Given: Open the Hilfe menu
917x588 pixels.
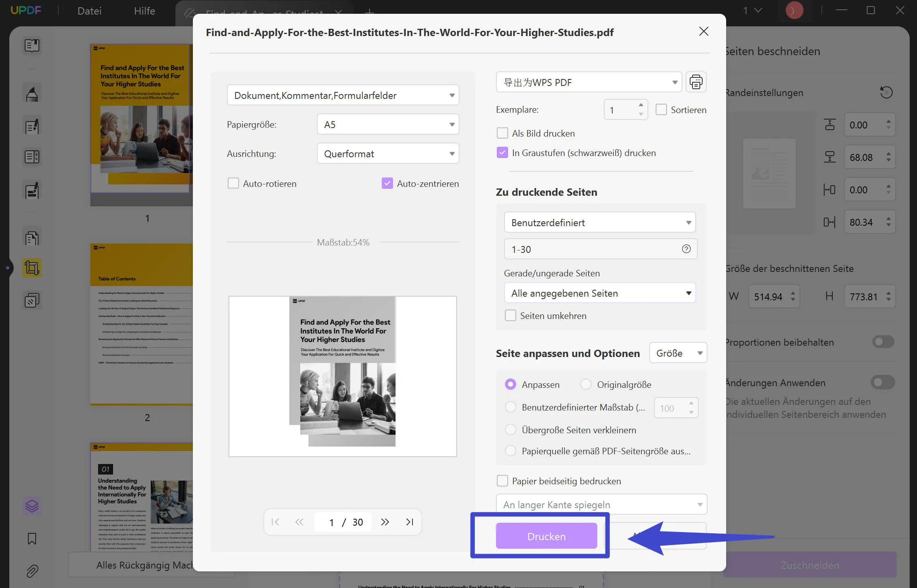Looking at the screenshot, I should click(144, 11).
